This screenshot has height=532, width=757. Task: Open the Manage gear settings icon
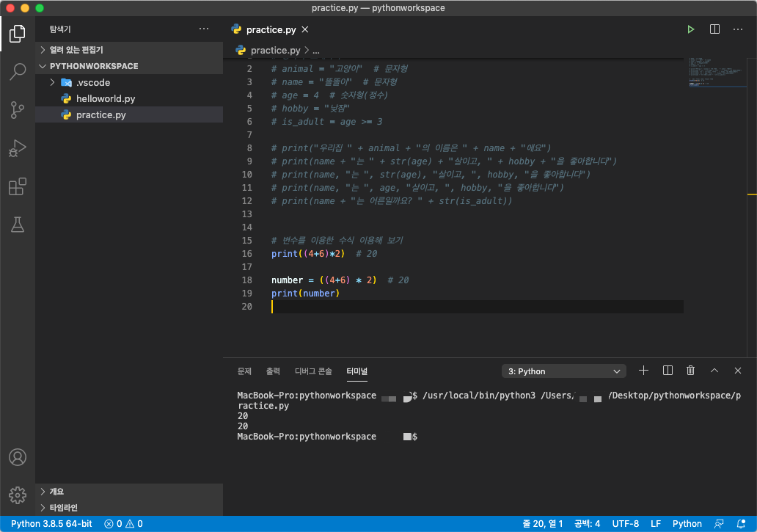18,495
